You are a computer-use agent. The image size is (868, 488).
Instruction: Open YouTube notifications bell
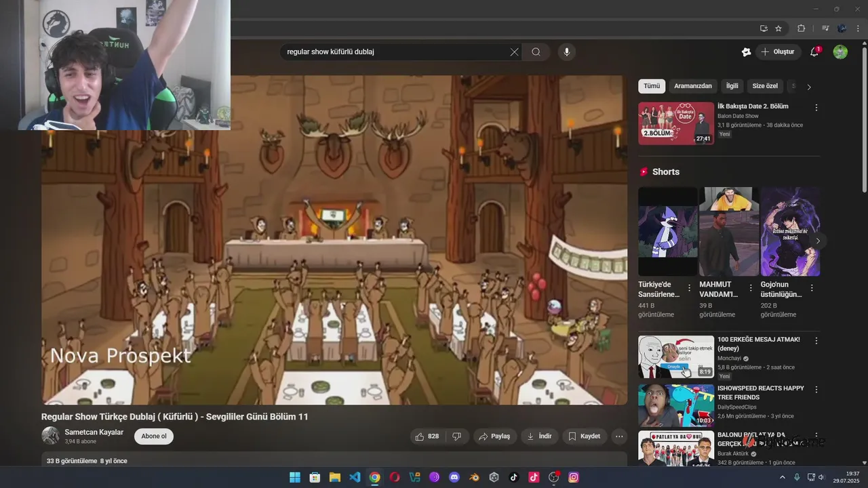tap(815, 52)
